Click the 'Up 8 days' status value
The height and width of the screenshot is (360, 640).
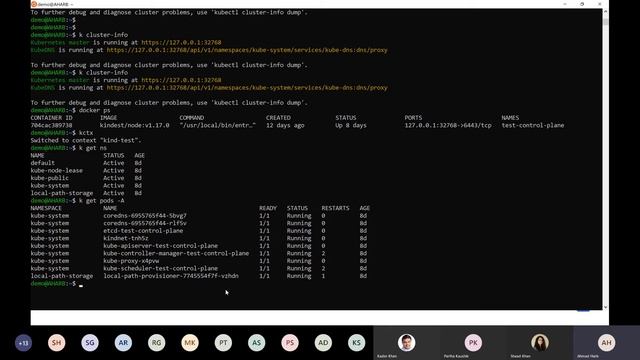(x=351, y=125)
